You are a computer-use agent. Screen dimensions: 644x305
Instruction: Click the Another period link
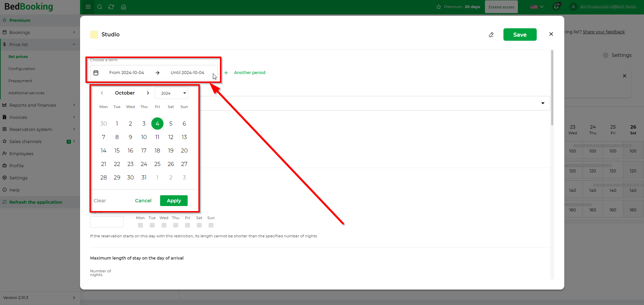250,73
